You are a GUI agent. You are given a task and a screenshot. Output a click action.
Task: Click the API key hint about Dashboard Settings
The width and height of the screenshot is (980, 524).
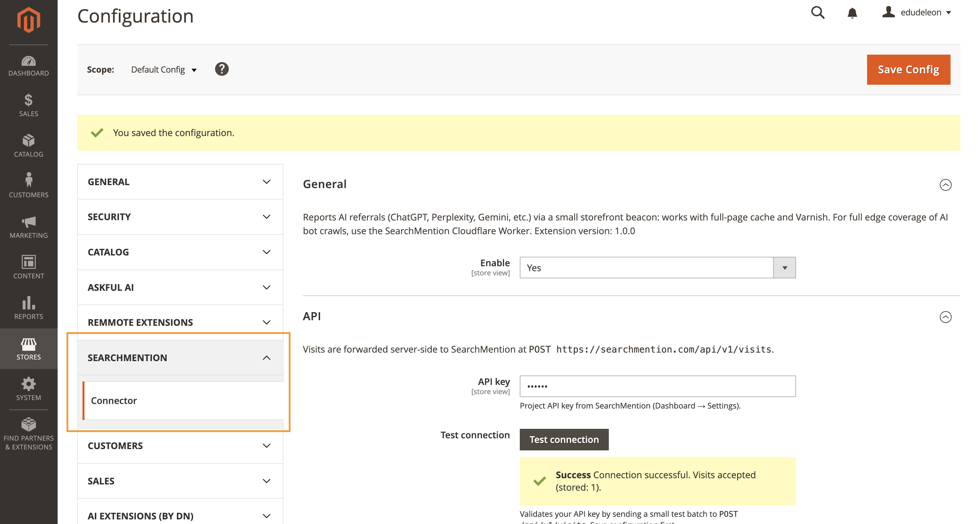click(x=630, y=406)
